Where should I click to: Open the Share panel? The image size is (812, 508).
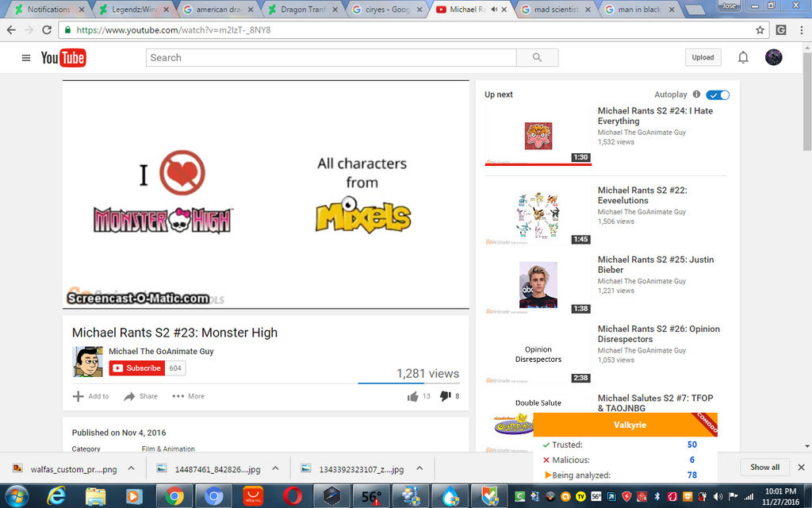tap(140, 396)
